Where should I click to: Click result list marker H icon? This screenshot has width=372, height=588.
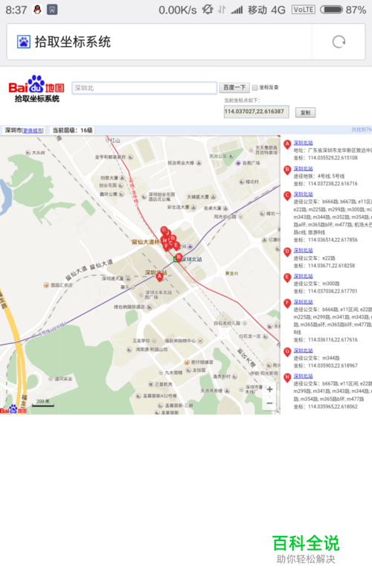[287, 378]
